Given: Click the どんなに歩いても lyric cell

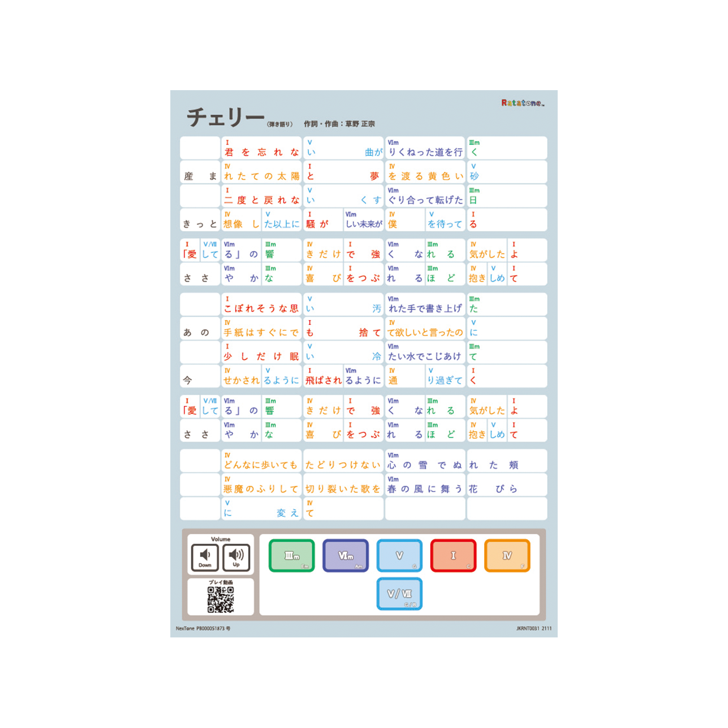Looking at the screenshot, I should click(x=261, y=461).
